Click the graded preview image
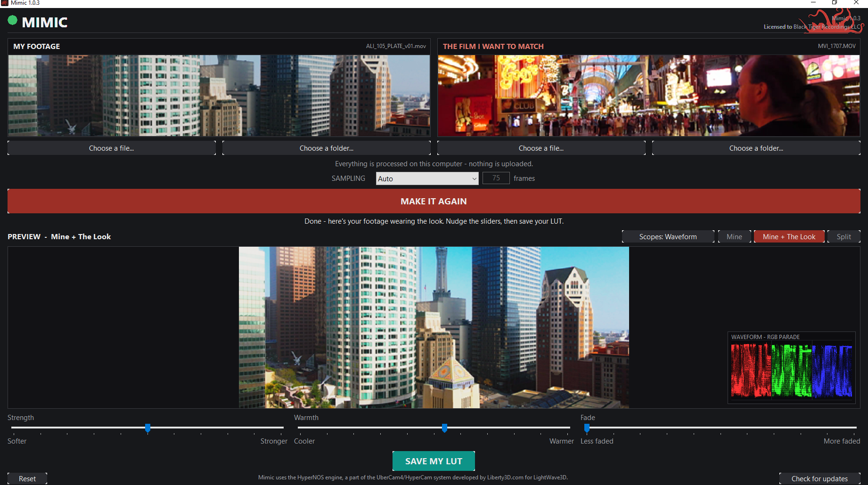This screenshot has height=485, width=868. (434, 327)
